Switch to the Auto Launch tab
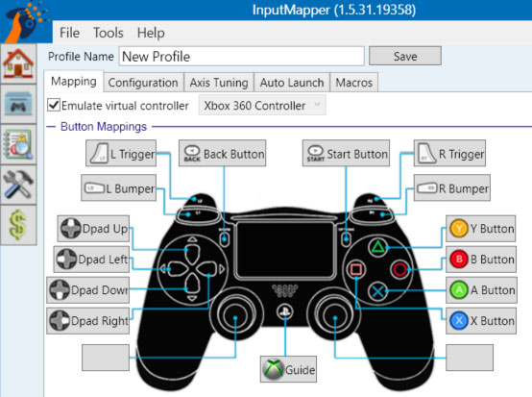The height and width of the screenshot is (397, 532). [x=292, y=83]
